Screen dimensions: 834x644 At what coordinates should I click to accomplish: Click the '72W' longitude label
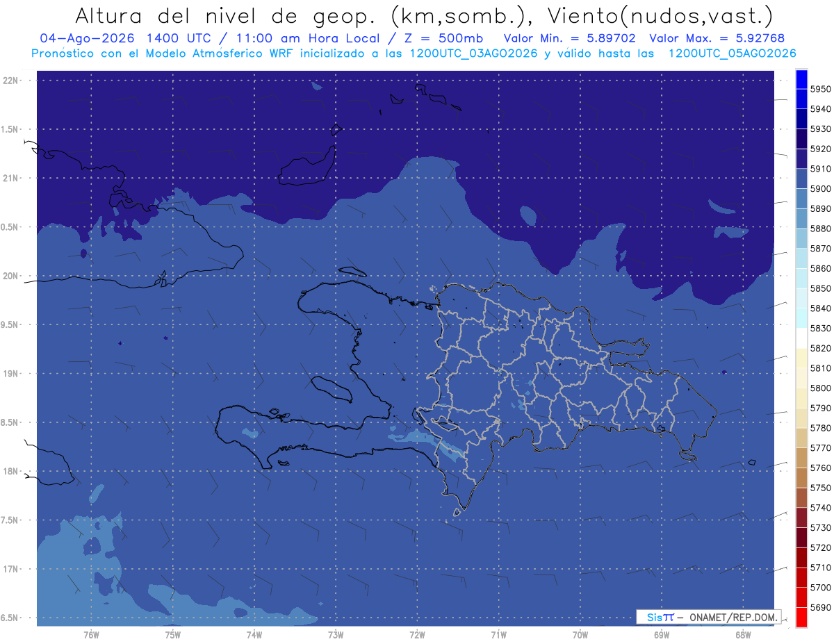coord(417,635)
